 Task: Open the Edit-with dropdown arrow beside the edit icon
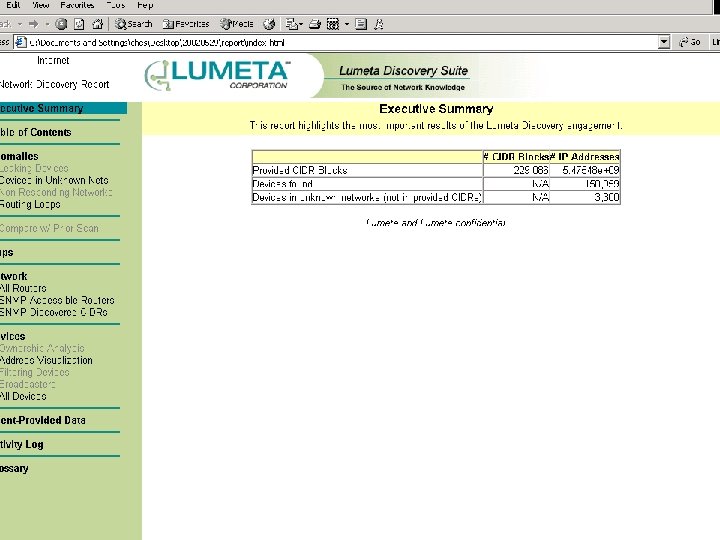tap(347, 24)
